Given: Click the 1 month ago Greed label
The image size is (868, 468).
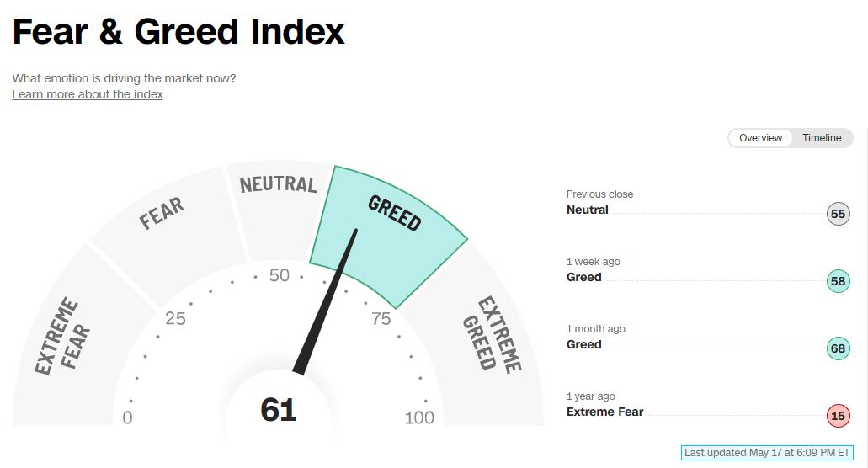Looking at the screenshot, I should coord(584,344).
